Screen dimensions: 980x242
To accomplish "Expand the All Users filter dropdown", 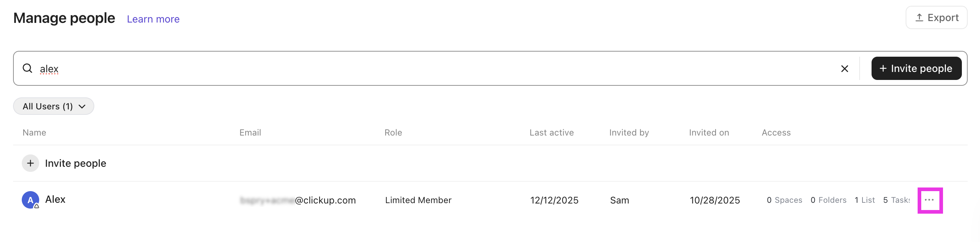I will pos(54,106).
